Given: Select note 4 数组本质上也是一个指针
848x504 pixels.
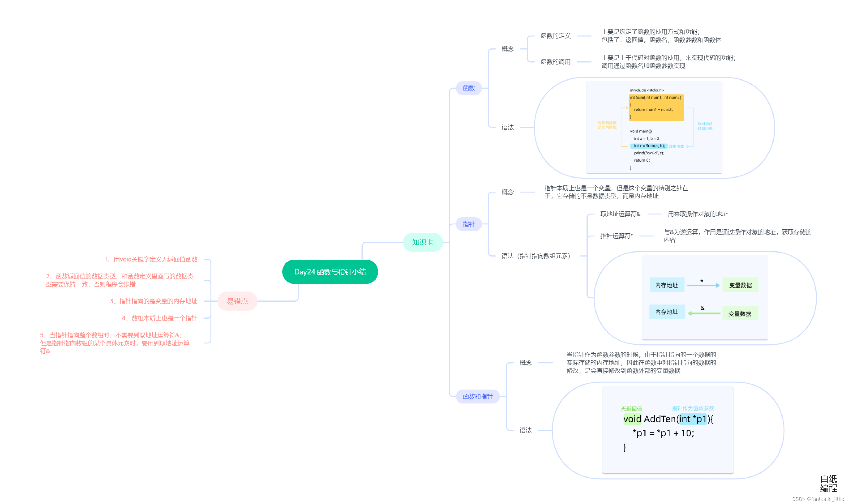Looking at the screenshot, I should [x=159, y=318].
